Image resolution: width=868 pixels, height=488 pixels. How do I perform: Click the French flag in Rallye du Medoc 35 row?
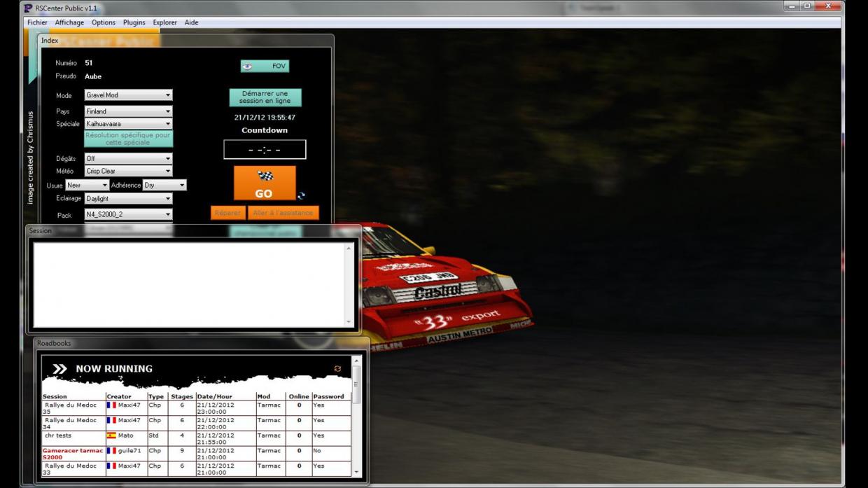click(111, 405)
